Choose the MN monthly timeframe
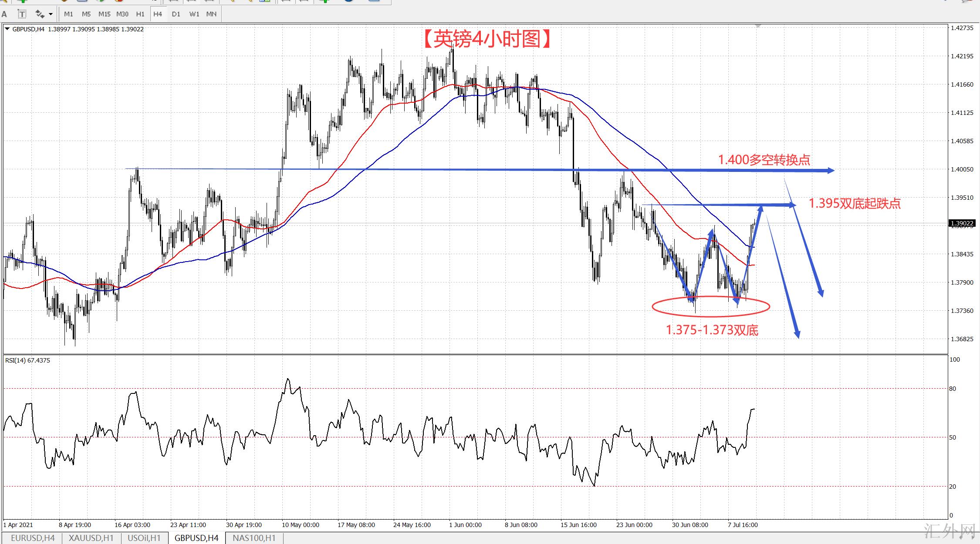Screen dimensions: 980x544 pos(211,14)
